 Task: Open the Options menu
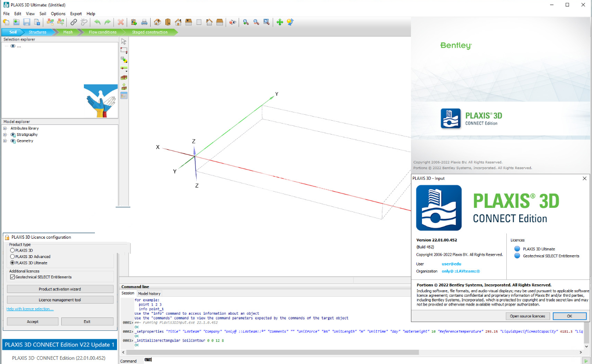[x=58, y=14]
